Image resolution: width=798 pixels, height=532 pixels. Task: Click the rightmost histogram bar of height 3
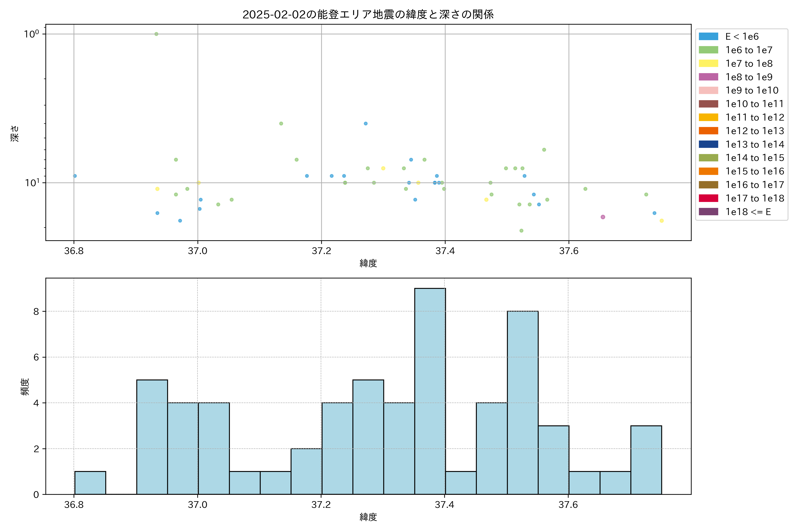pos(646,460)
